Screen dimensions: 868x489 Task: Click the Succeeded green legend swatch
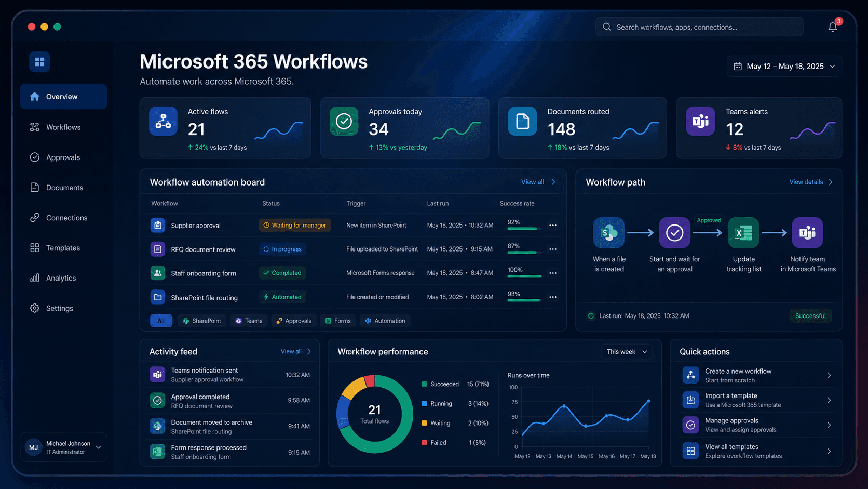[424, 384]
